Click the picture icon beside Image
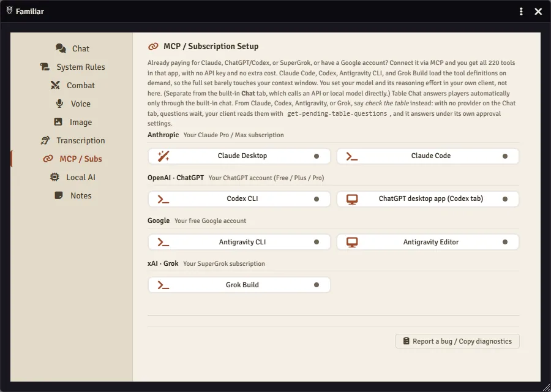 click(x=58, y=122)
